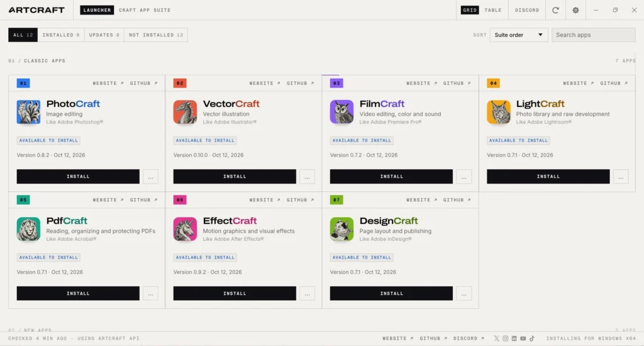Open VectorCraft GitHub link
Image resolution: width=644 pixels, height=346 pixels.
(x=300, y=83)
